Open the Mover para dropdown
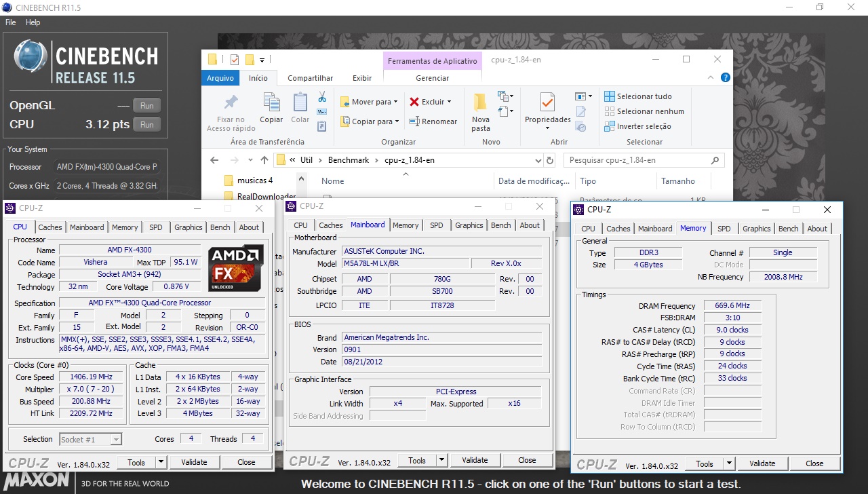 370,102
